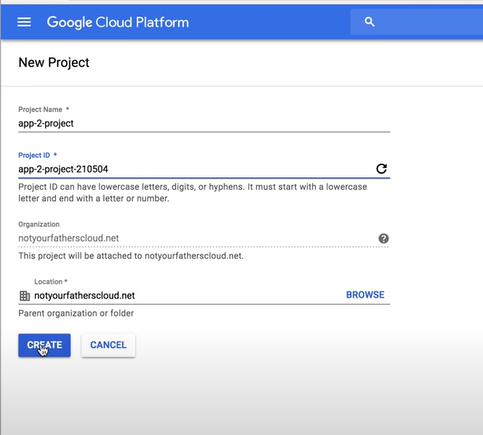Viewport: 483px width, 435px height.
Task: Click the search magnifier icon
Action: tap(369, 22)
